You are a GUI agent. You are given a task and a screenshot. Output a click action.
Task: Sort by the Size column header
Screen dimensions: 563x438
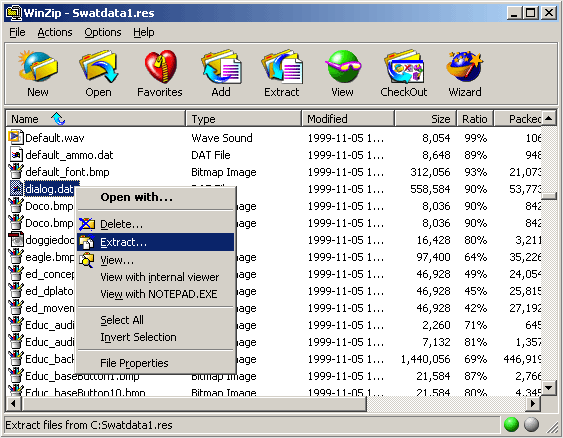(x=425, y=118)
